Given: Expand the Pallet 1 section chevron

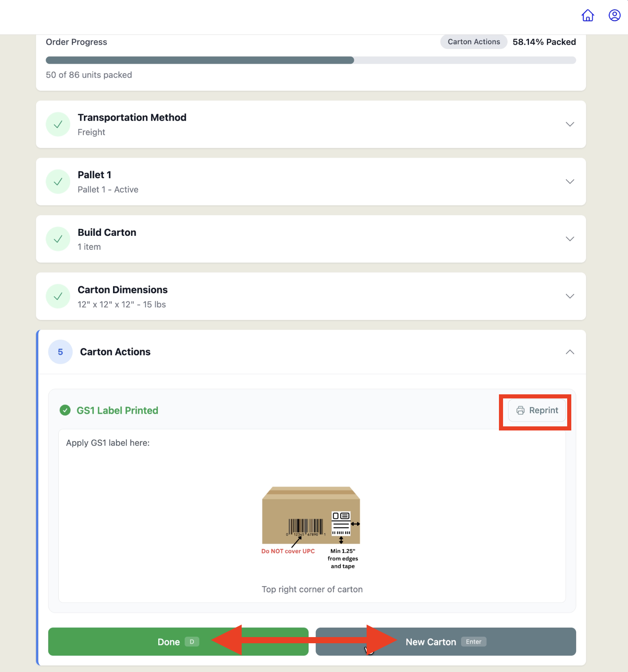Looking at the screenshot, I should click(570, 182).
